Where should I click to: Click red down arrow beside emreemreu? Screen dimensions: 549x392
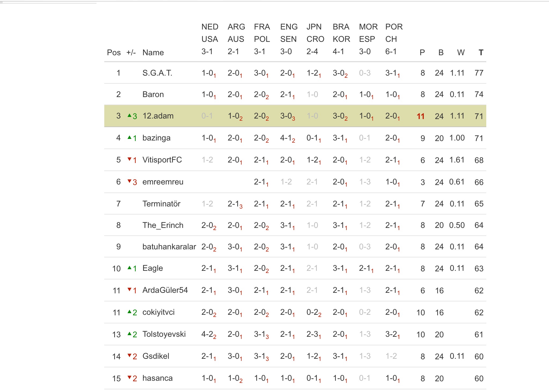coord(129,182)
